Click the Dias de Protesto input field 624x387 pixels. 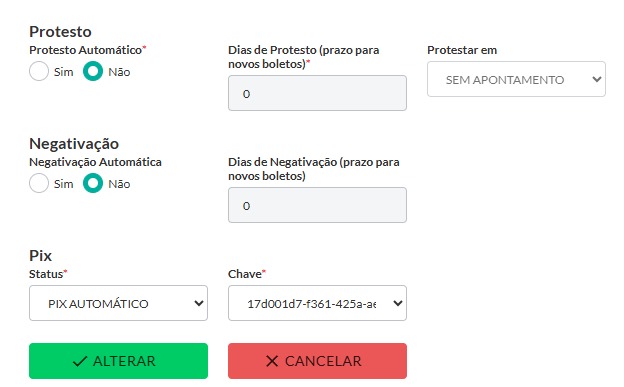pyautogui.click(x=317, y=93)
